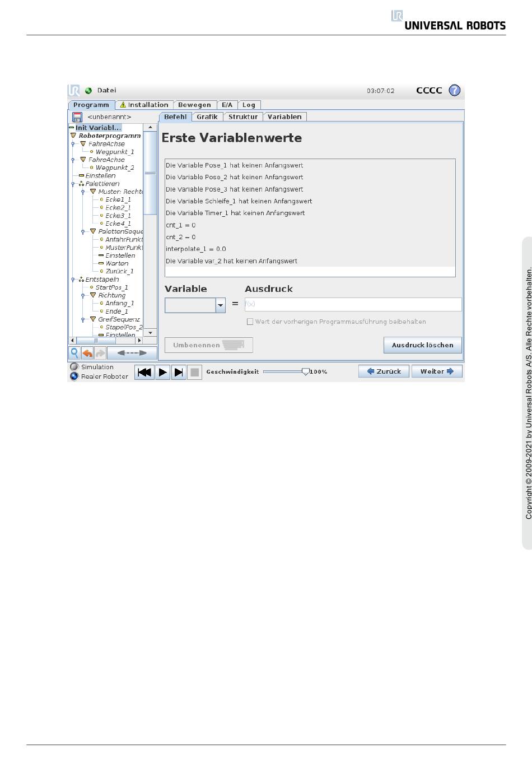Click tree scroll-down arrow
This screenshot has height=772, width=532.
click(150, 333)
